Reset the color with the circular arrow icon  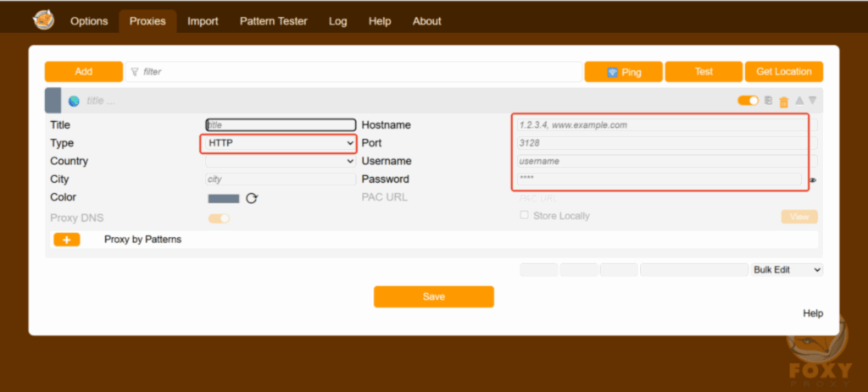[251, 198]
